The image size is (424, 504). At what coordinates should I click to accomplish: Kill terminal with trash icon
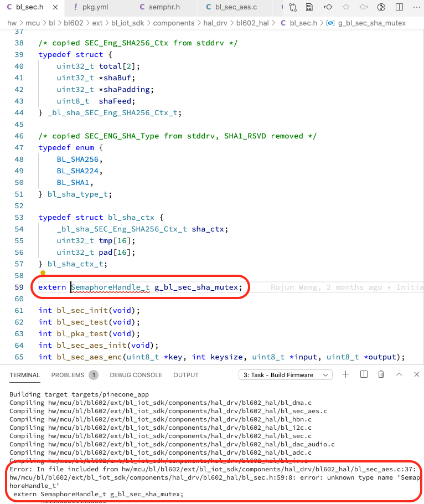pyautogui.click(x=381, y=375)
